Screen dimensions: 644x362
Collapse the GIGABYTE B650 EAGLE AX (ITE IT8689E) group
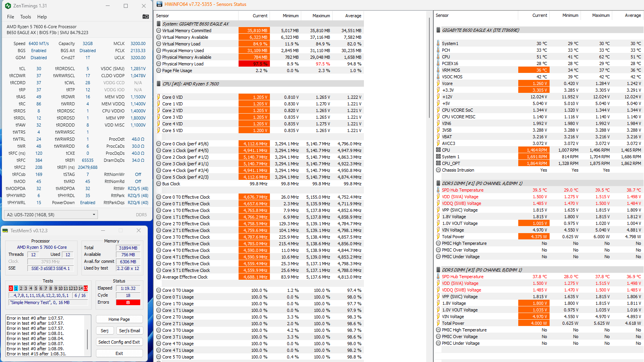tap(438, 30)
